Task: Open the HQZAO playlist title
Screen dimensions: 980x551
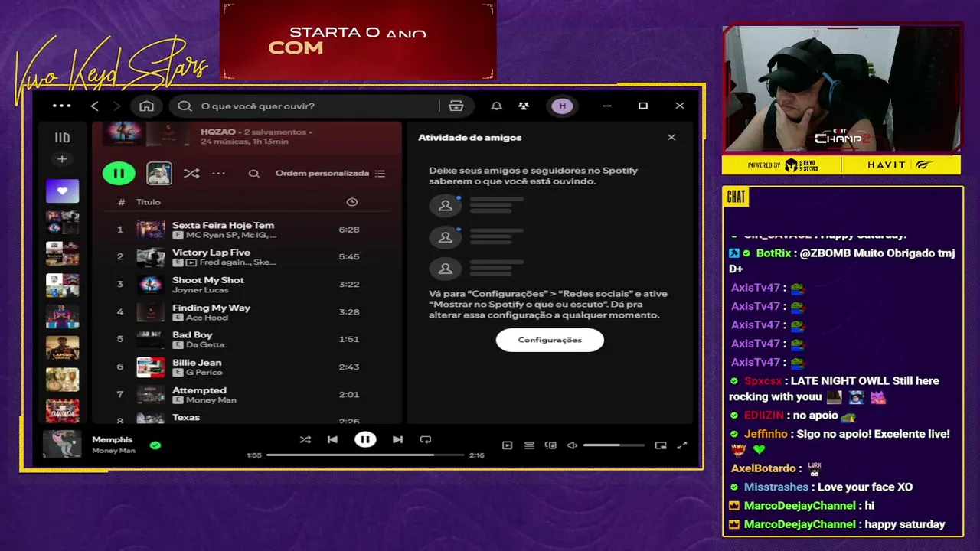Action: 217,132
